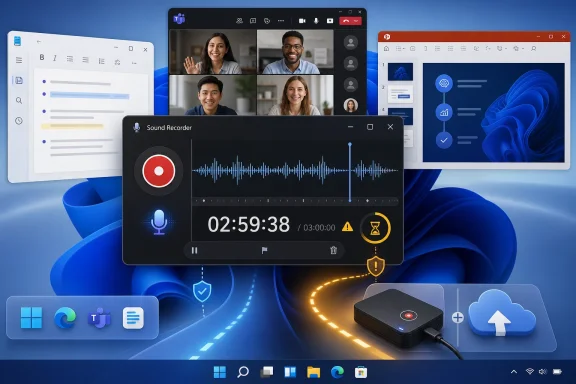The image size is (576, 384).
Task: Click the blue microphone icon in Sound Recorder
Action: tap(159, 222)
